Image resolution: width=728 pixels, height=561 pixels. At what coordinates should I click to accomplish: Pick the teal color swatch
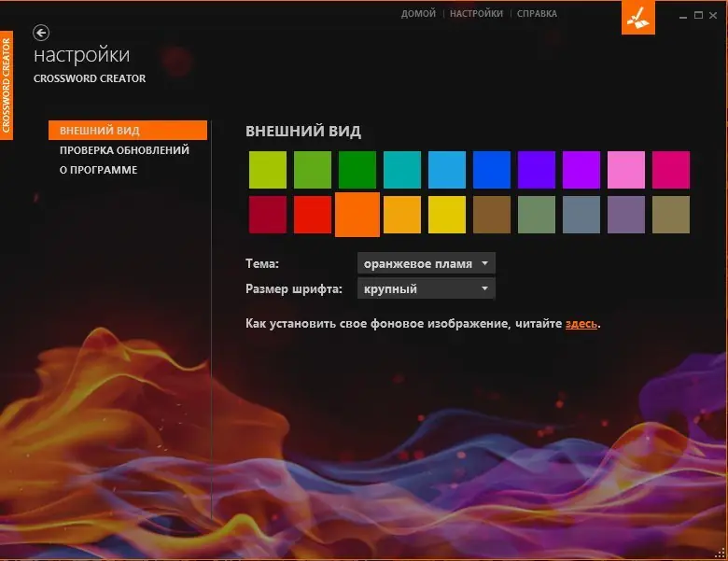[402, 170]
